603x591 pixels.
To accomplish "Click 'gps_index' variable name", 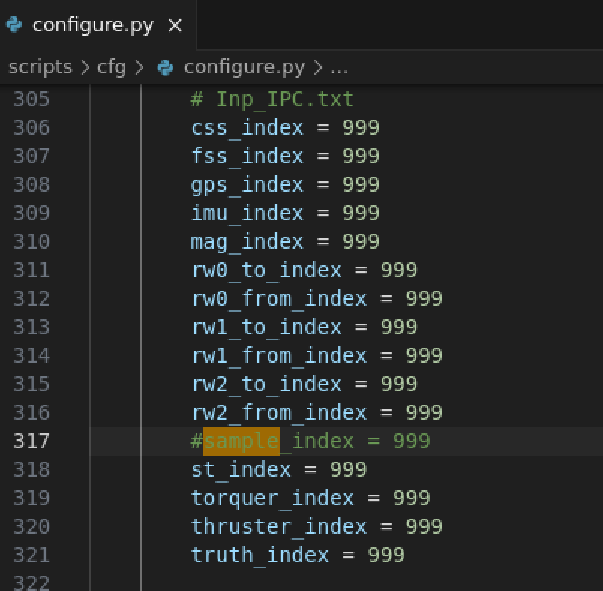I will tap(247, 185).
